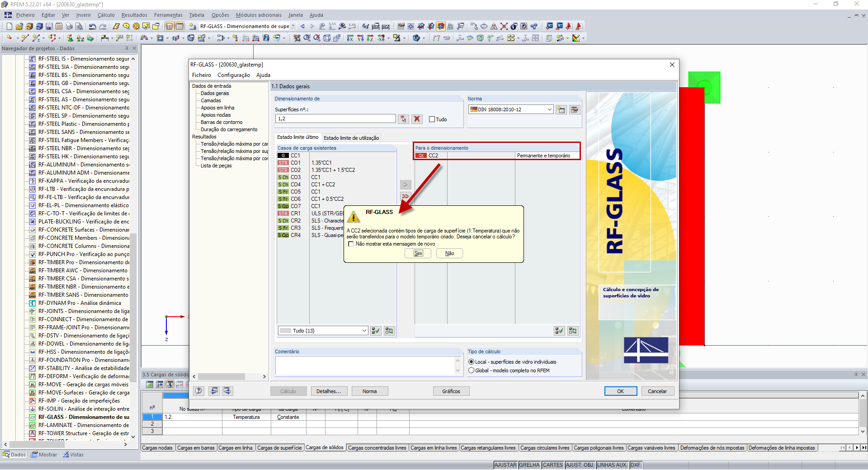This screenshot has width=868, height=470.
Task: Open the Configuração menu in RF-GLASS dialog
Action: [234, 75]
